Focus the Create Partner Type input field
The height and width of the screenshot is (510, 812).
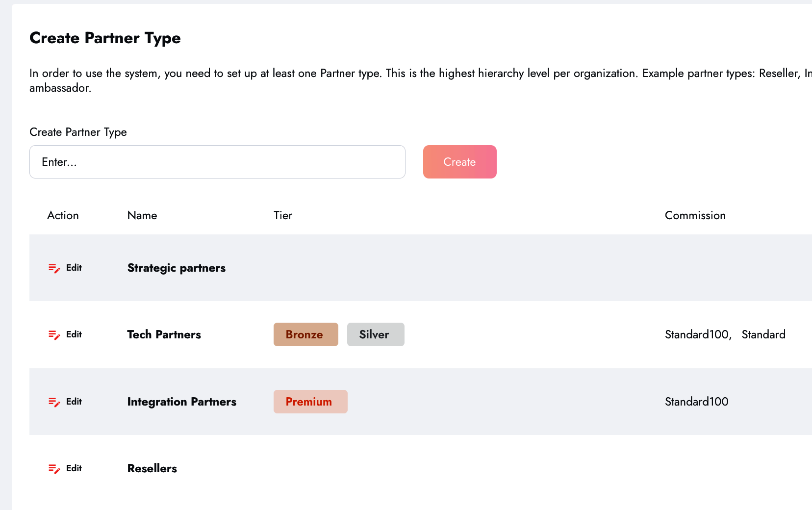(x=217, y=162)
